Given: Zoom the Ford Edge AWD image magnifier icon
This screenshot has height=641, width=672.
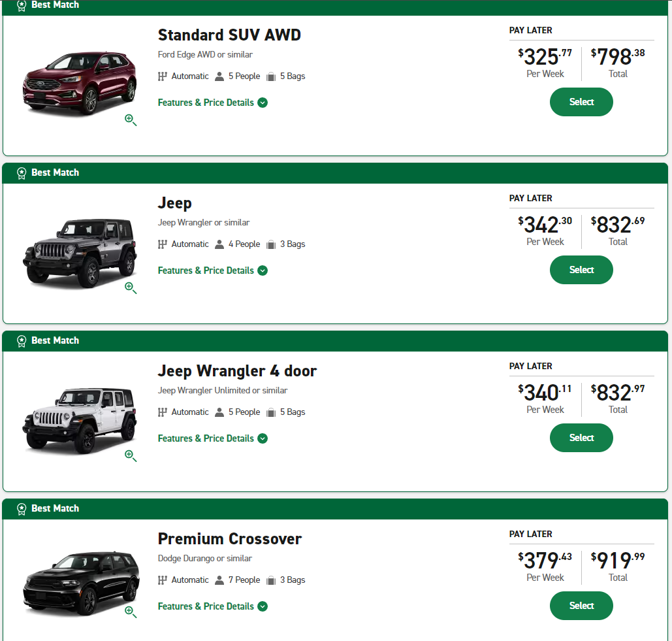Looking at the screenshot, I should coord(131,120).
